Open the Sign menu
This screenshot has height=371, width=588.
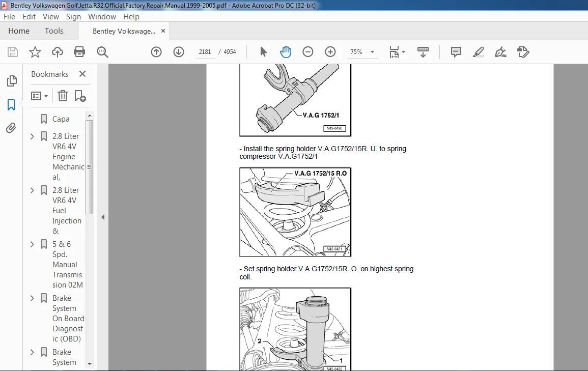tap(73, 16)
